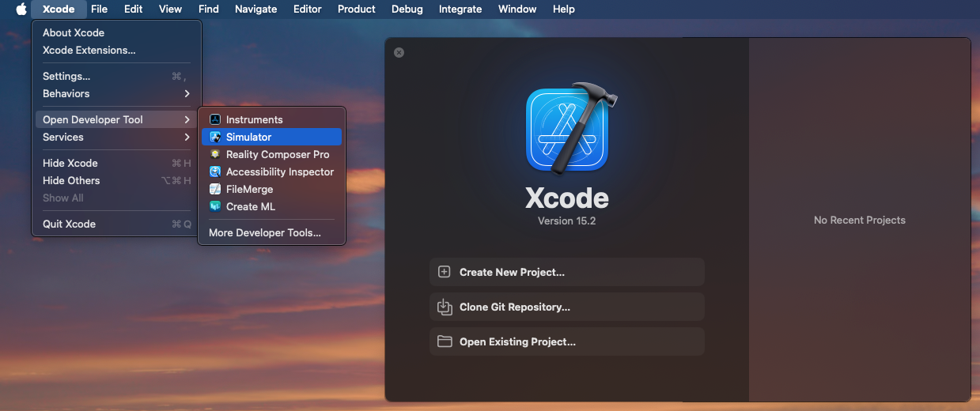Click the Instruments app icon

(215, 119)
